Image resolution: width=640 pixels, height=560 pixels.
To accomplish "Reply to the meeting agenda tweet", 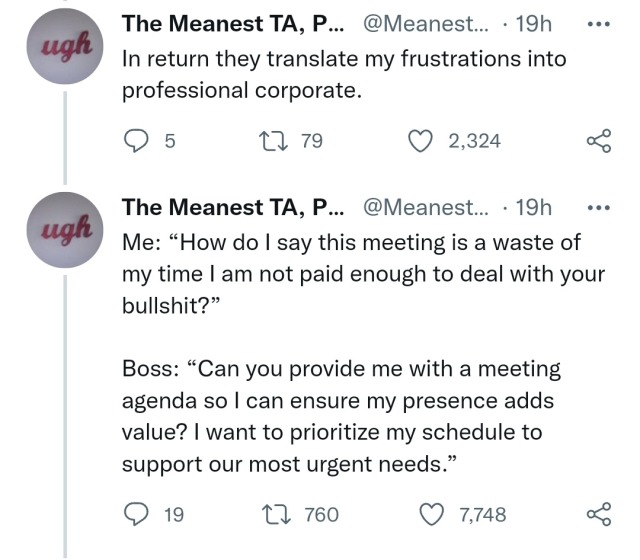I will 135,515.
